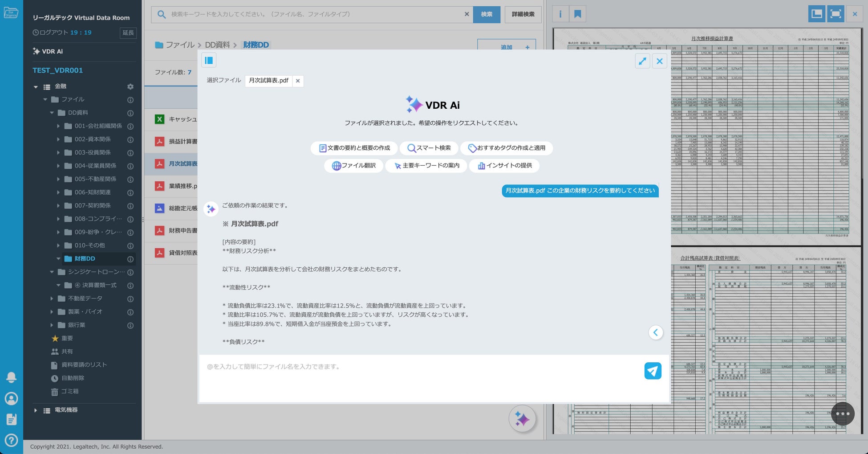Click the VDR Ai sparkle in sidebar
Viewport: 868px width, 454px height.
(37, 51)
